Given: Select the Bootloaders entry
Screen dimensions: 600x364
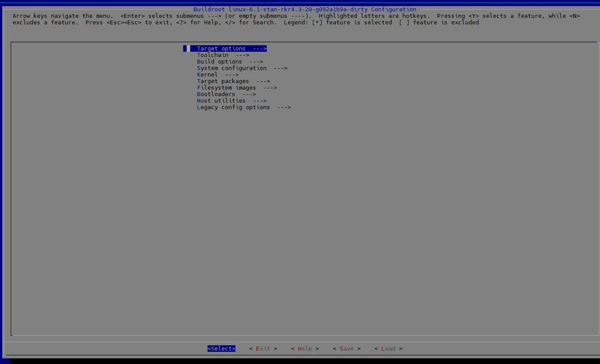Looking at the screenshot, I should (227, 94).
